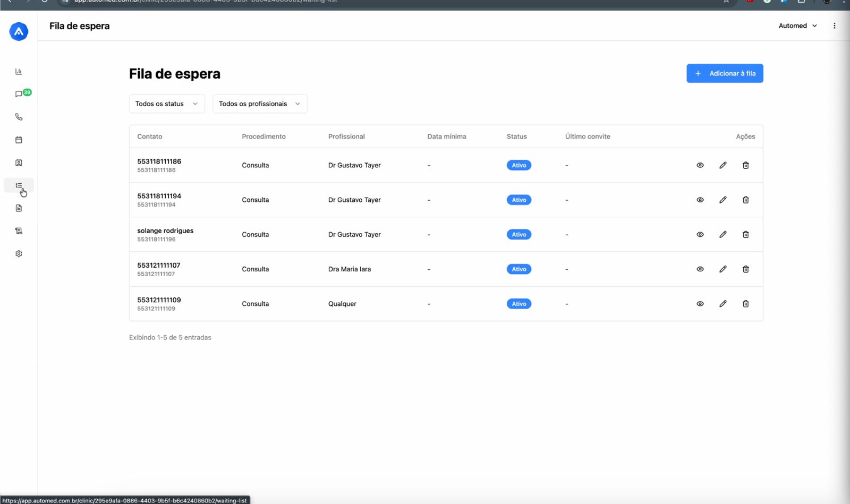Delete the 553121111109 entry with trash icon
The image size is (850, 504).
coord(746,304)
